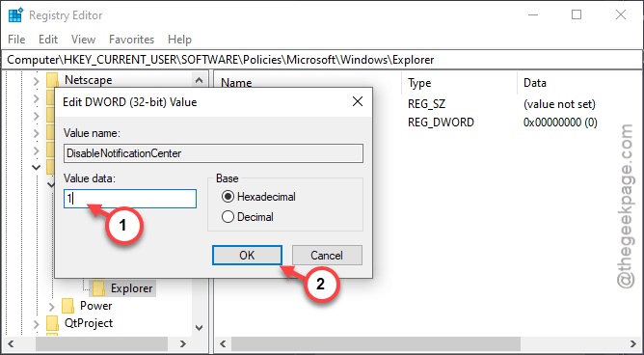The height and width of the screenshot is (355, 644).
Task: Click the tree pane scroll down arrow
Action: click(x=199, y=327)
